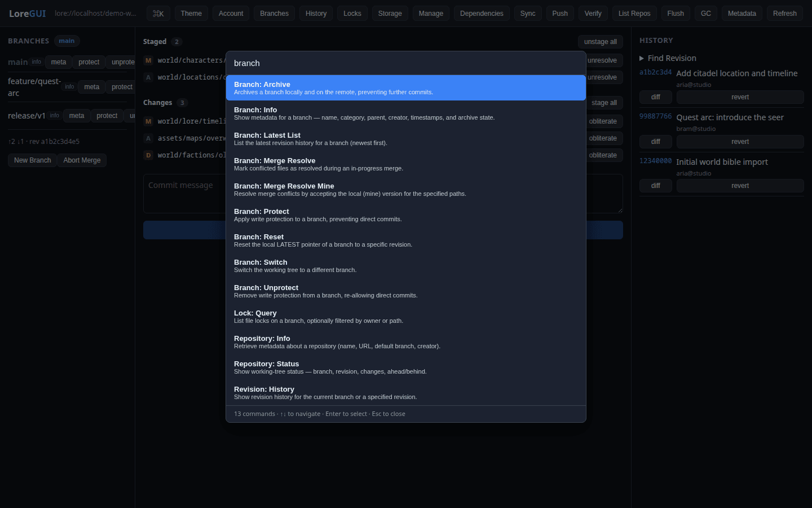
Task: Protect the release/v1 branch
Action: point(107,116)
